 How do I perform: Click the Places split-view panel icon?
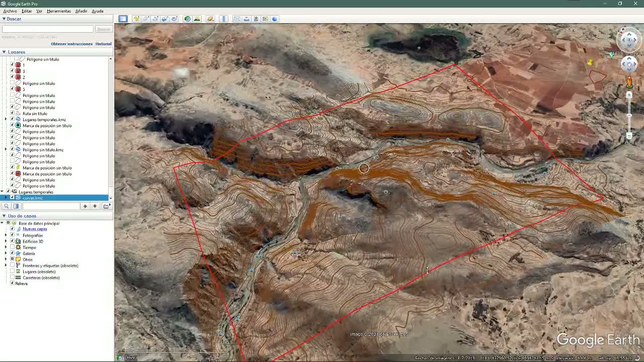(x=16, y=206)
